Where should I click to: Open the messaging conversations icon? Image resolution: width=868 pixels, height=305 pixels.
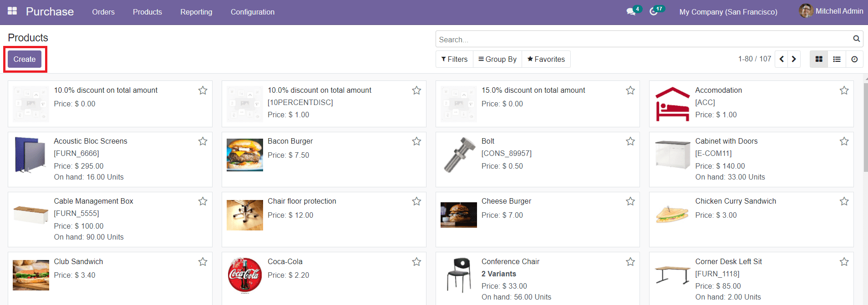(x=631, y=11)
